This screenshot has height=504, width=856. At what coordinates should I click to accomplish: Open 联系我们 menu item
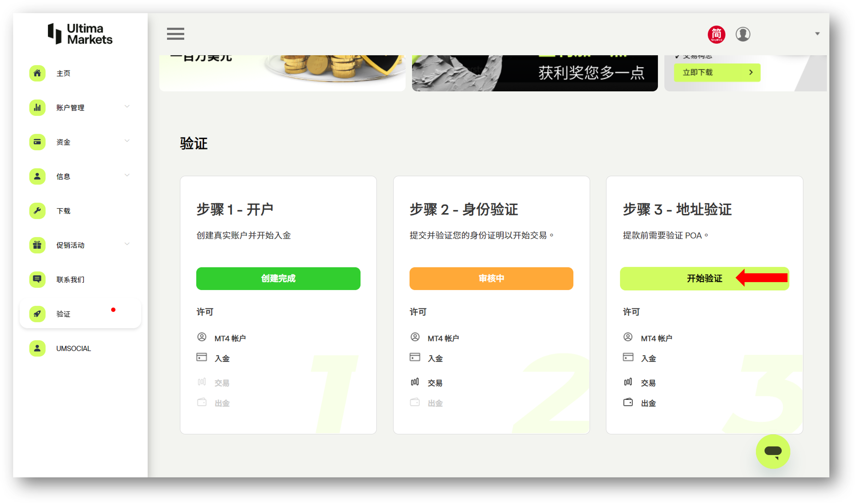[x=70, y=279]
